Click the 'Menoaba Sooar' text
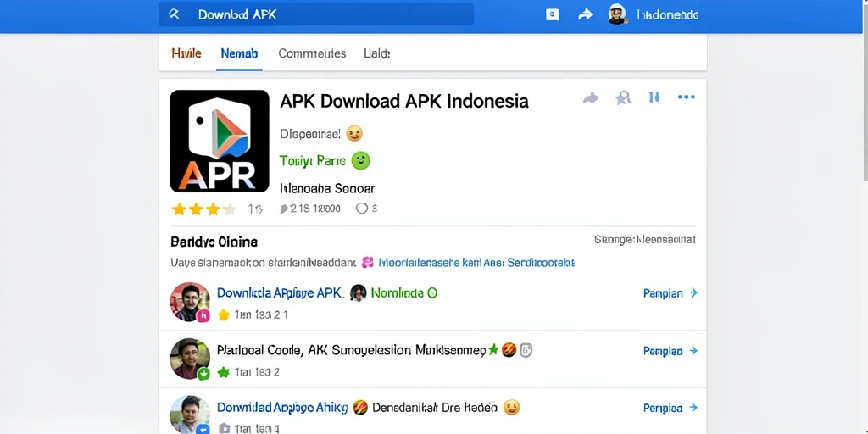This screenshot has width=868, height=434. tap(327, 189)
